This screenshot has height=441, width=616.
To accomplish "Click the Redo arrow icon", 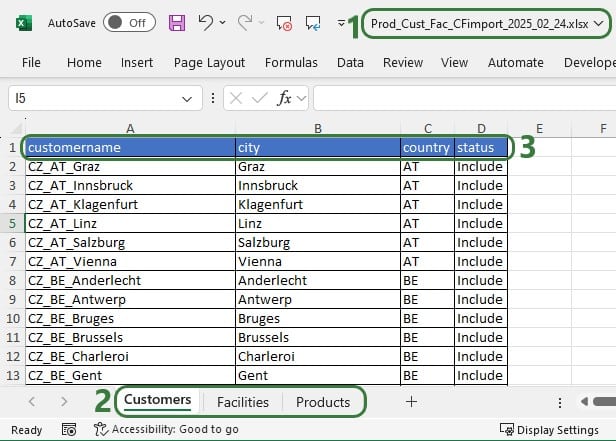I will coord(245,23).
